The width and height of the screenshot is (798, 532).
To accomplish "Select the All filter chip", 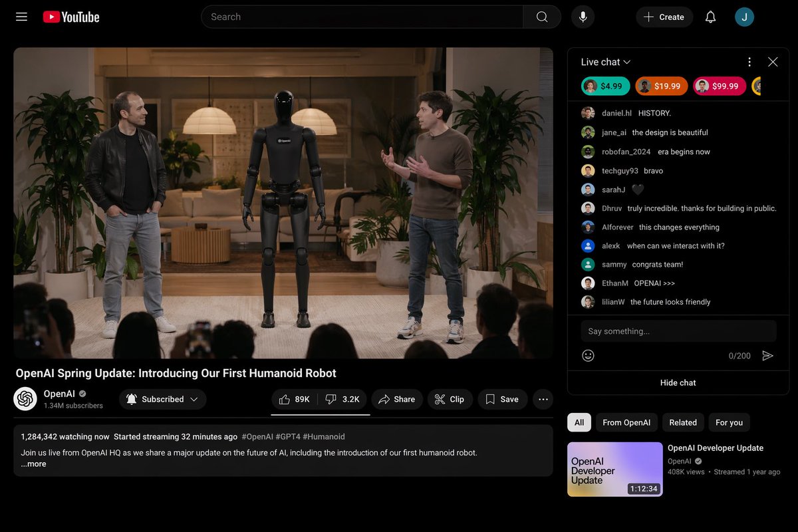I will pyautogui.click(x=579, y=422).
